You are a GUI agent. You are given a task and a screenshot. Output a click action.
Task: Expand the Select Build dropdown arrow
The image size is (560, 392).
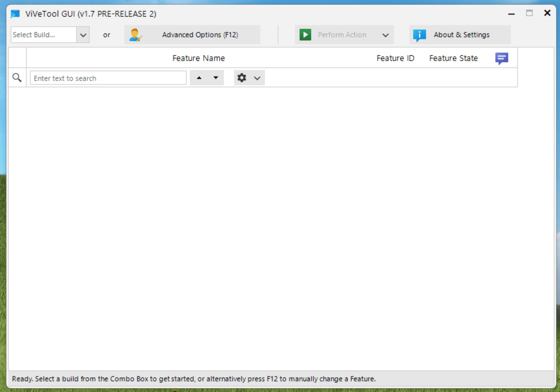(83, 35)
